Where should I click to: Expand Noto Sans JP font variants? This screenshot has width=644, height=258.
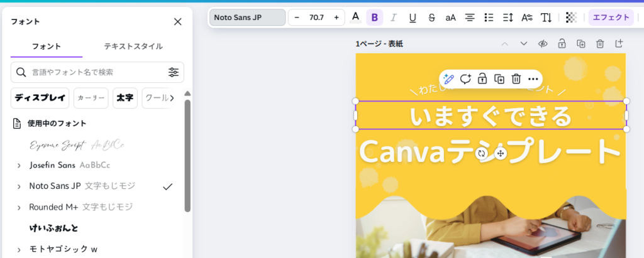[x=19, y=186]
